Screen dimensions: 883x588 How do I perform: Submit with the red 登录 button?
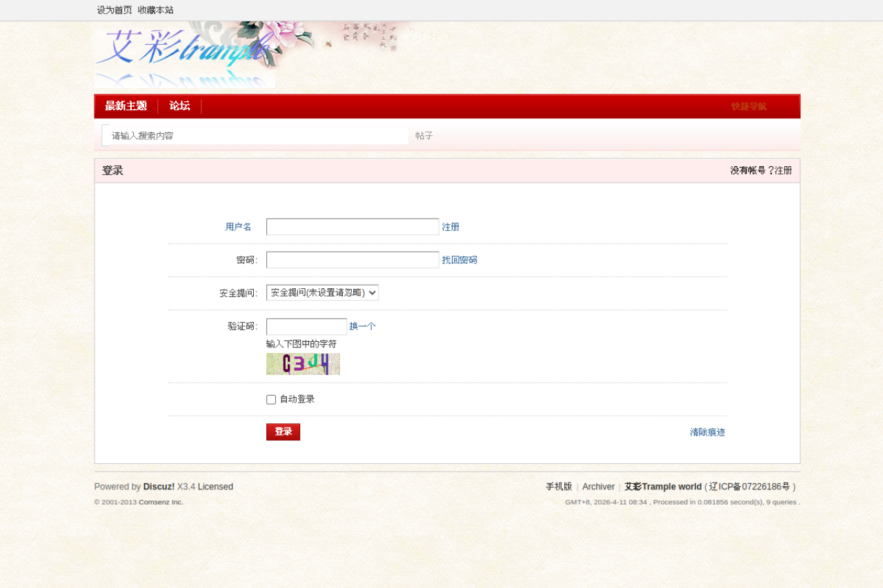click(283, 432)
